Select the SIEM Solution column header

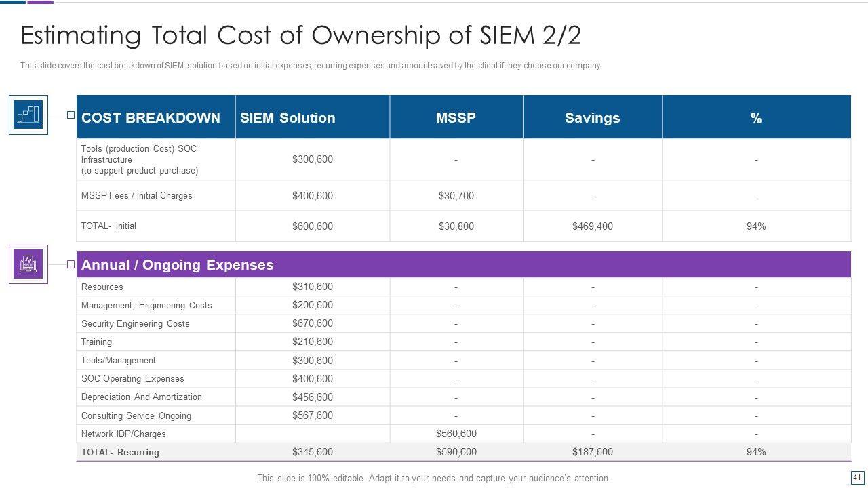tap(288, 118)
